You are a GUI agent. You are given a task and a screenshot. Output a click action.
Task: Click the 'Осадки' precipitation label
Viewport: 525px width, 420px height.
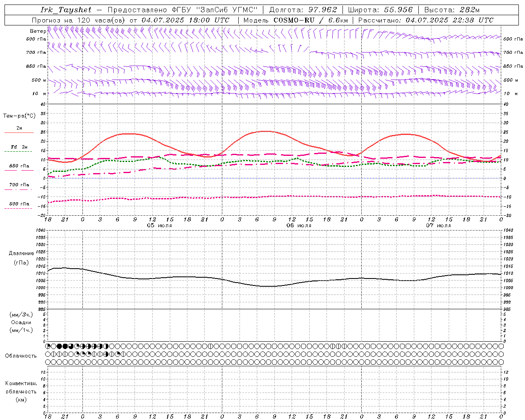[21, 322]
